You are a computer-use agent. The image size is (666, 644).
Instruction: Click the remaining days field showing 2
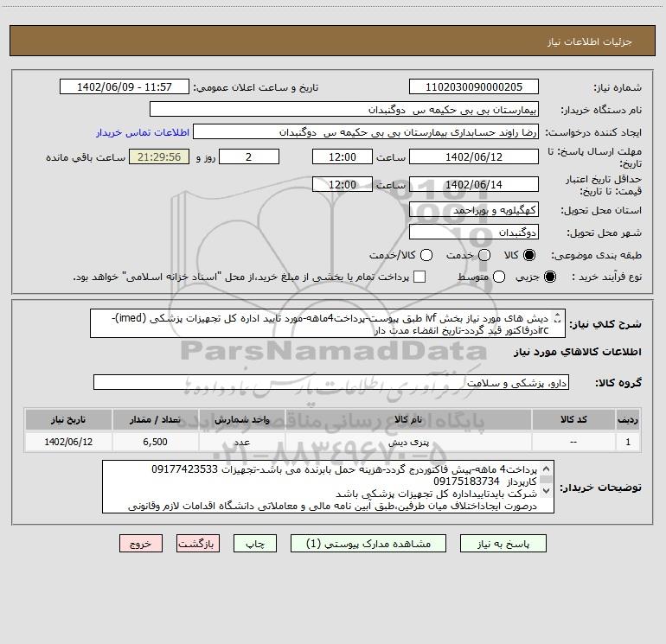tap(249, 156)
